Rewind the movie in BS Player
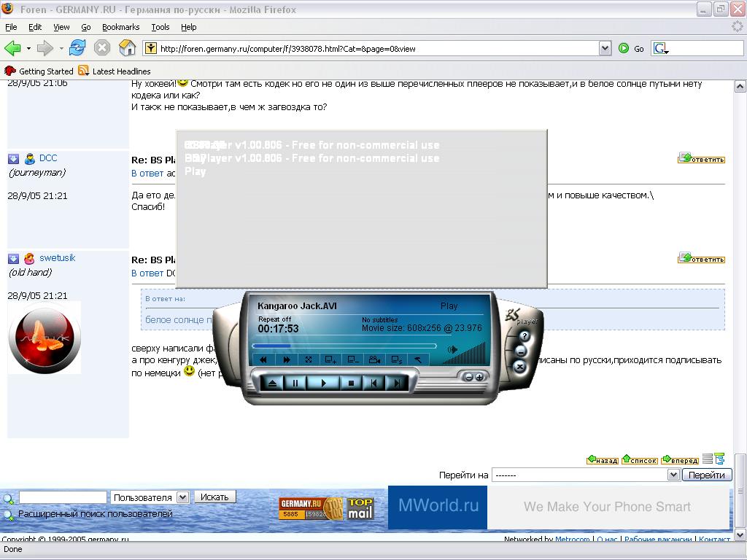The width and height of the screenshot is (747, 560). [x=263, y=359]
